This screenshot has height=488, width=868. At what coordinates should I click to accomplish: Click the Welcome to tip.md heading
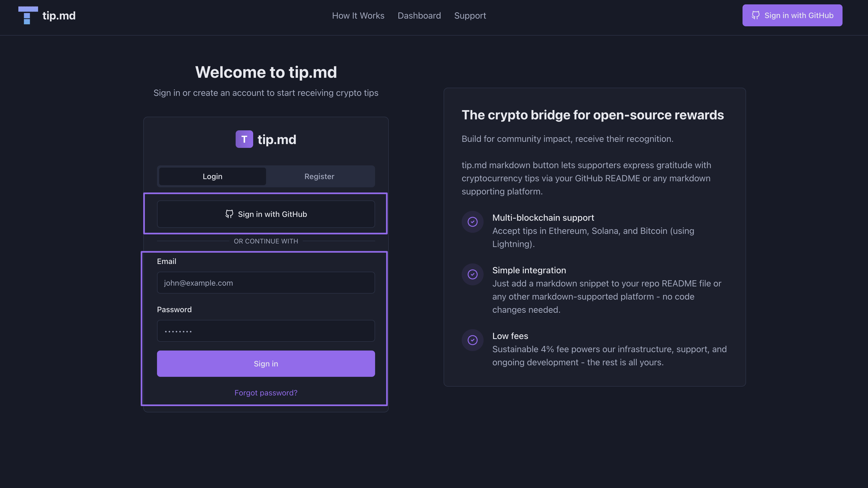click(x=265, y=72)
